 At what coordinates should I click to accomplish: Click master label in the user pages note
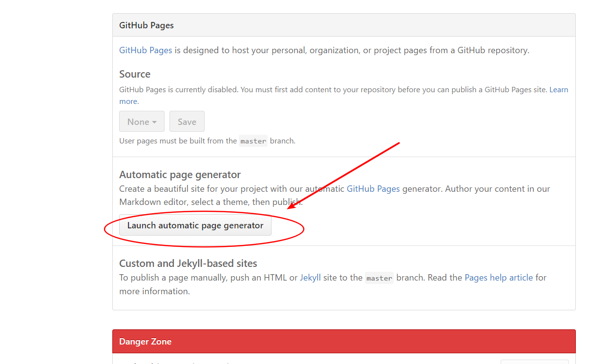pyautogui.click(x=253, y=142)
